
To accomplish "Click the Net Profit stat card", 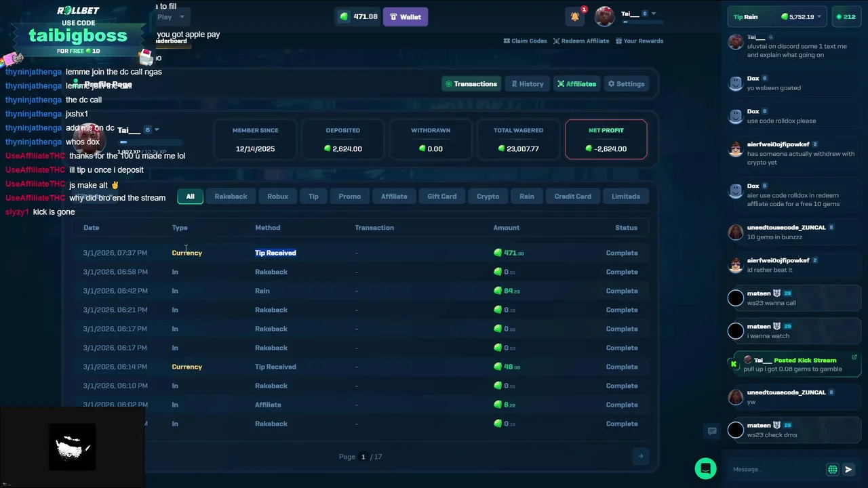I will point(606,140).
